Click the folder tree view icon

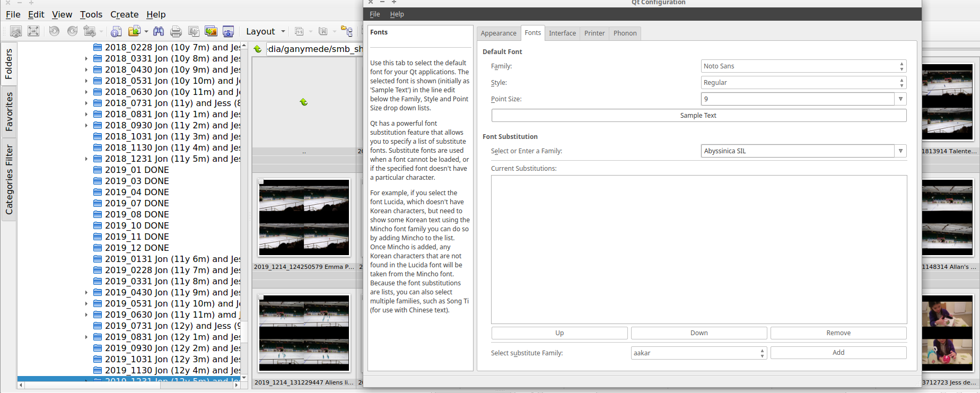346,31
